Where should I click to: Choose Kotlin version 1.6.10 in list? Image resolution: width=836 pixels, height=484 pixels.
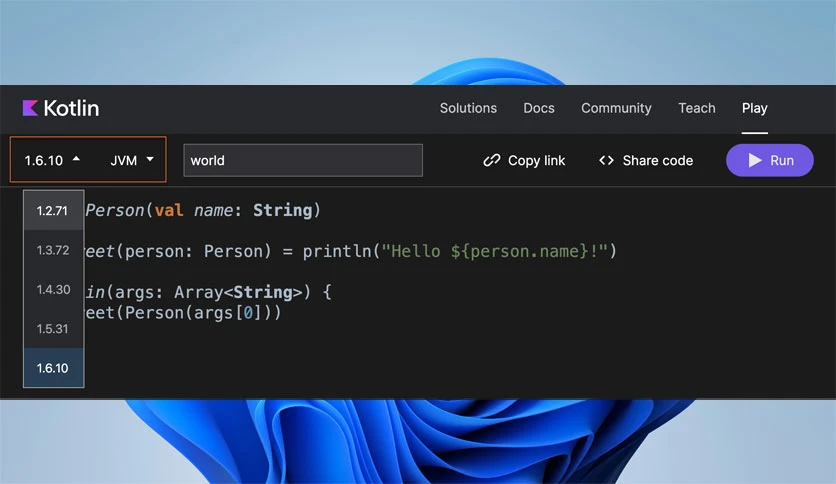[53, 368]
